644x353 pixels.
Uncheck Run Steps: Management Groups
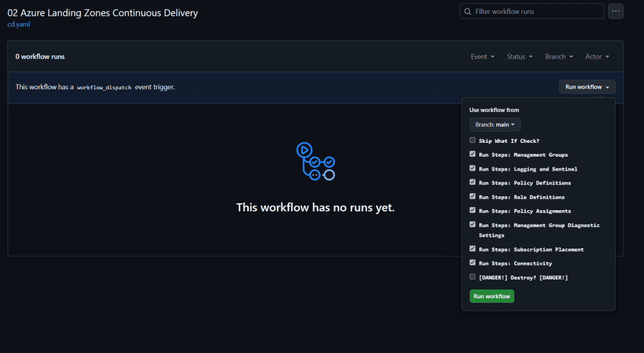click(472, 154)
